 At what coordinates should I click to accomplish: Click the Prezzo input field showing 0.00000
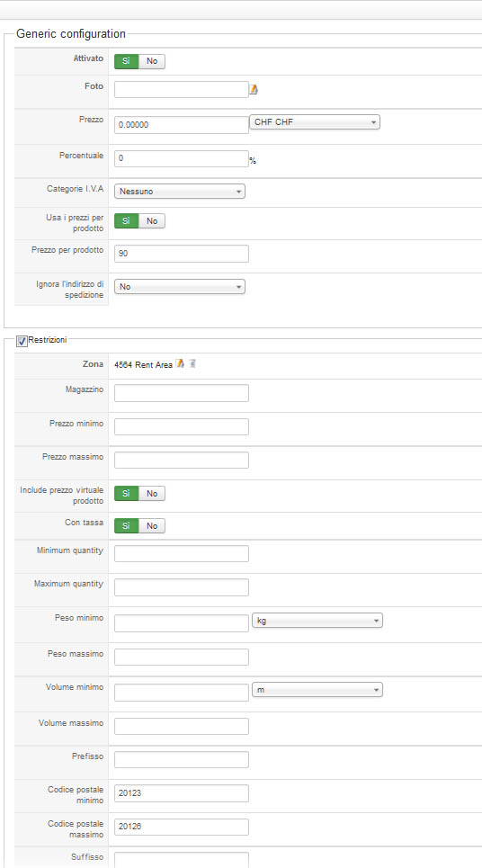[x=182, y=125]
